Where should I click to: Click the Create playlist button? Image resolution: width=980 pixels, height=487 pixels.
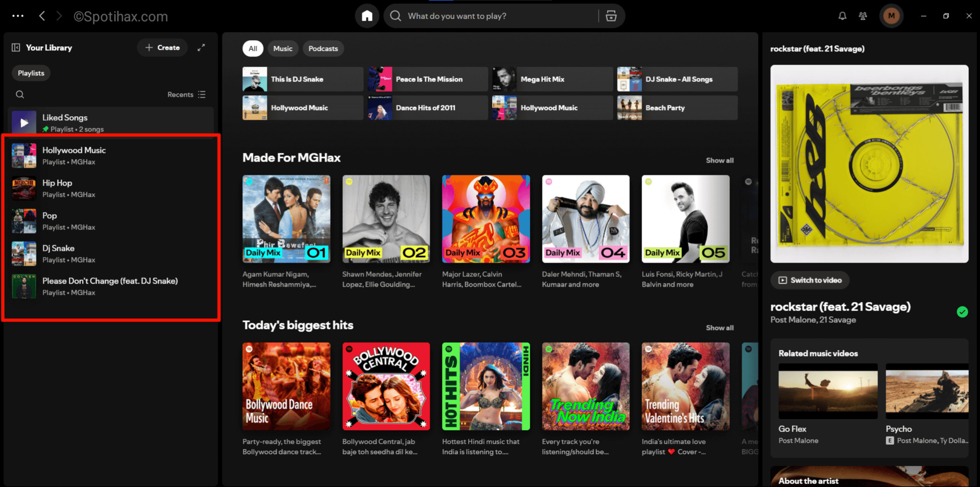163,47
